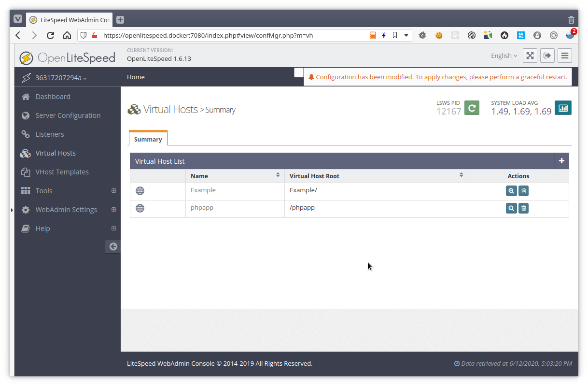Toggle fullscreen using the expand arrows icon
This screenshot has width=588, height=386.
click(530, 55)
